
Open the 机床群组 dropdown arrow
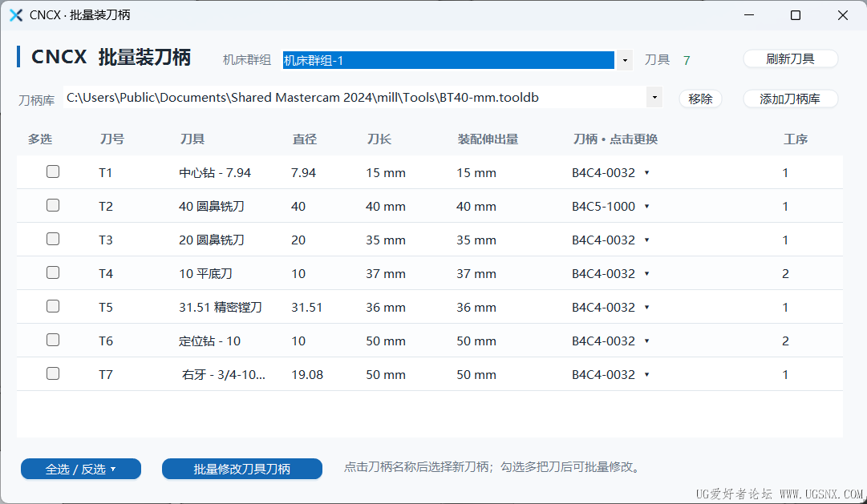[x=625, y=60]
